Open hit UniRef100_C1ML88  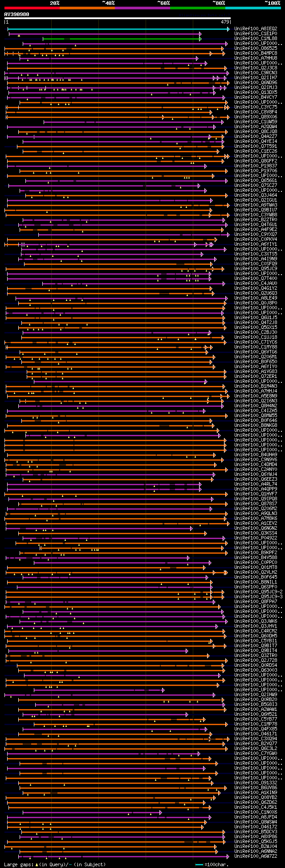[256, 38]
